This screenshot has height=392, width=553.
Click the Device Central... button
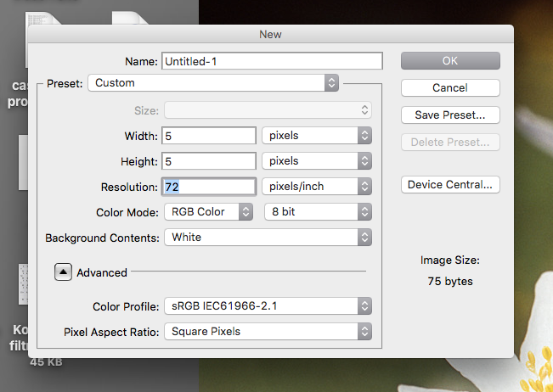coord(450,185)
